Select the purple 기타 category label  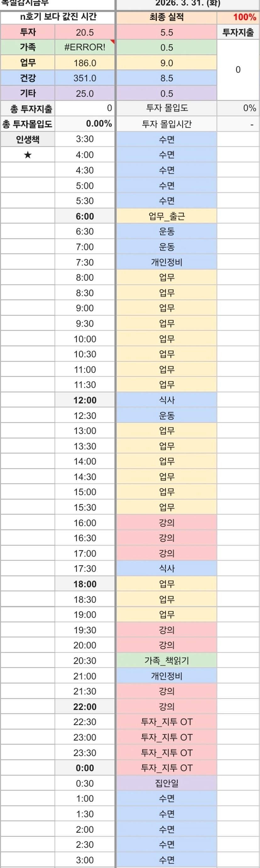tap(28, 93)
